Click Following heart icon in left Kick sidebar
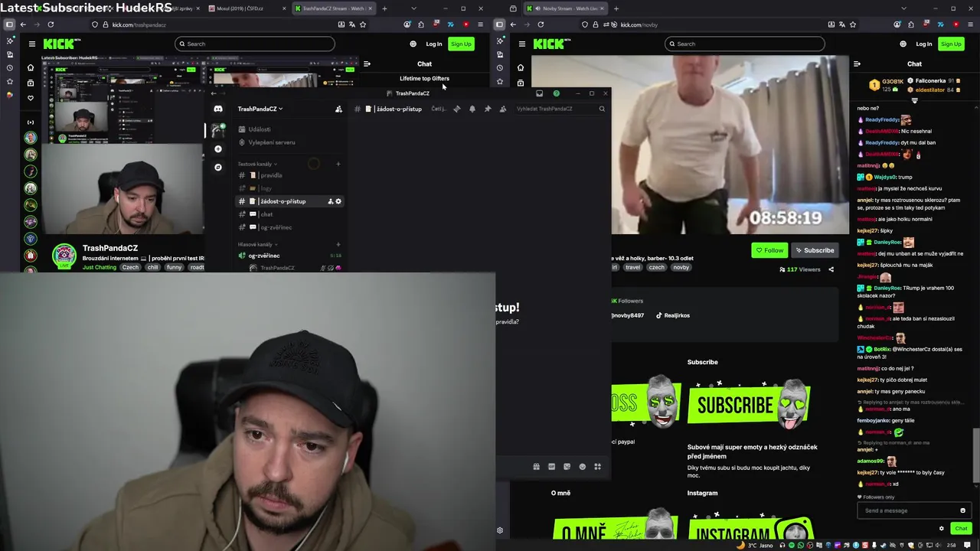This screenshot has width=980, height=551. click(31, 98)
